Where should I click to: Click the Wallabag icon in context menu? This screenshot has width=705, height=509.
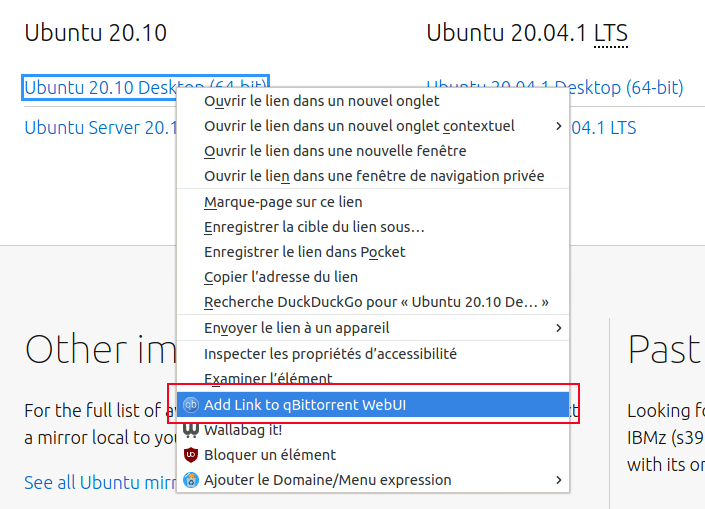point(191,430)
